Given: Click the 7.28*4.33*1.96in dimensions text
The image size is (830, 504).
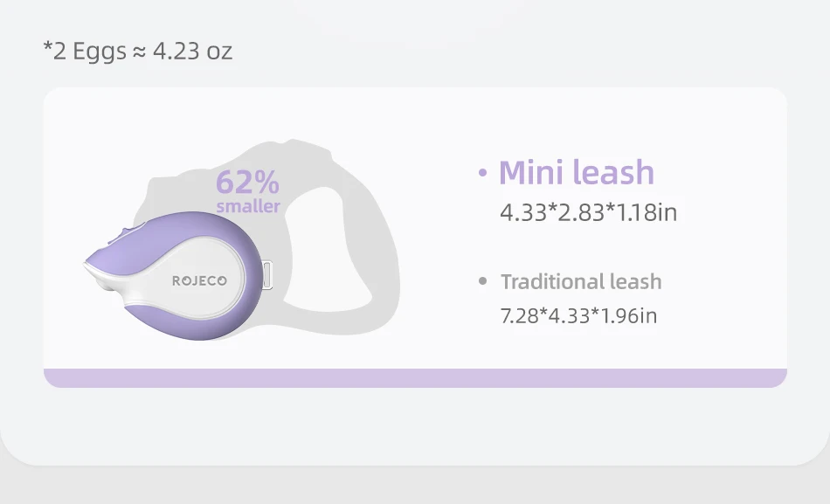Looking at the screenshot, I should [578, 315].
